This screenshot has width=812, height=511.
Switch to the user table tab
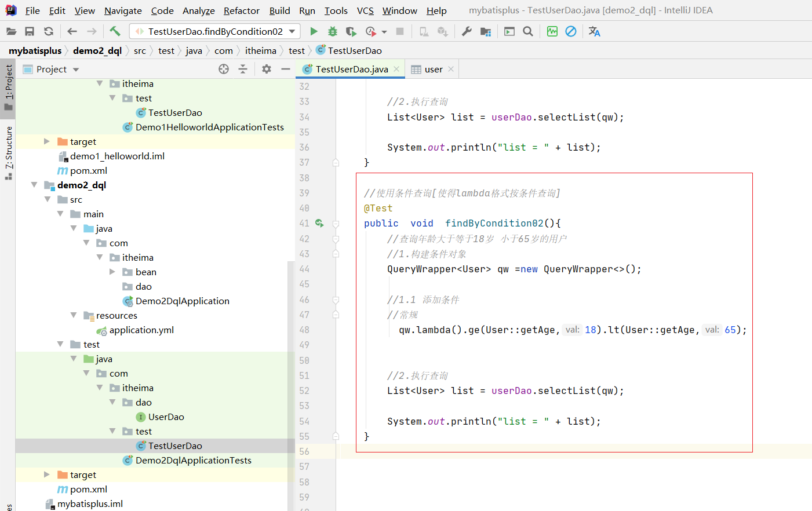[x=432, y=69]
